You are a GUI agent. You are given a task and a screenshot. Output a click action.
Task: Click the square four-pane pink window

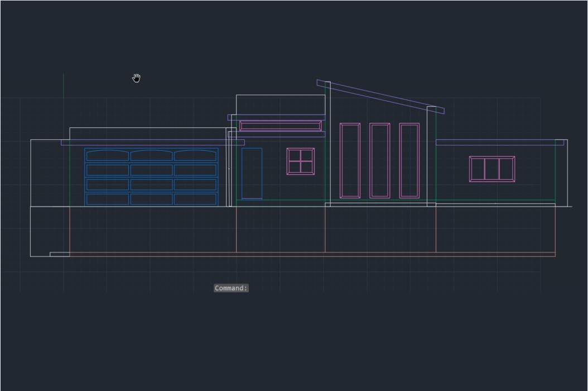point(301,161)
